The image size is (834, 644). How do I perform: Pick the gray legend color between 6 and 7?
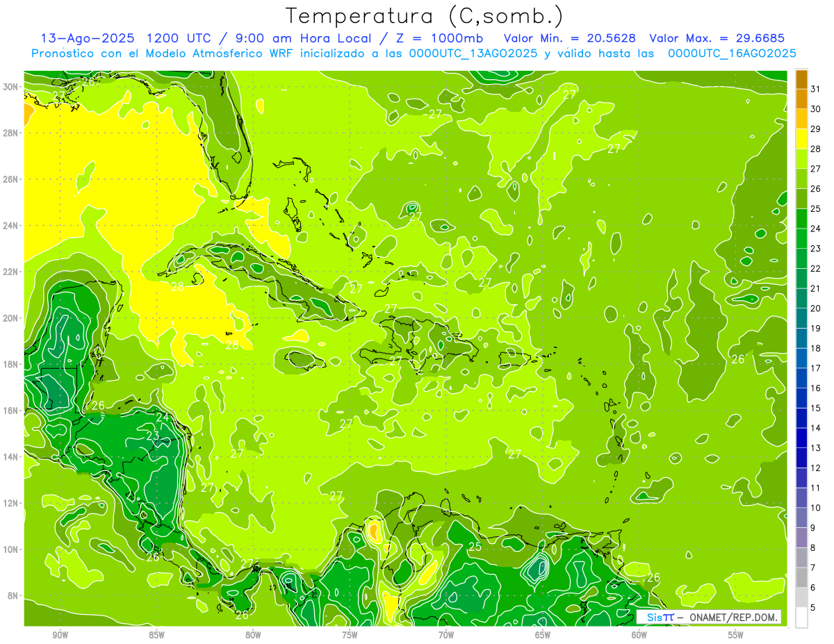click(x=801, y=577)
